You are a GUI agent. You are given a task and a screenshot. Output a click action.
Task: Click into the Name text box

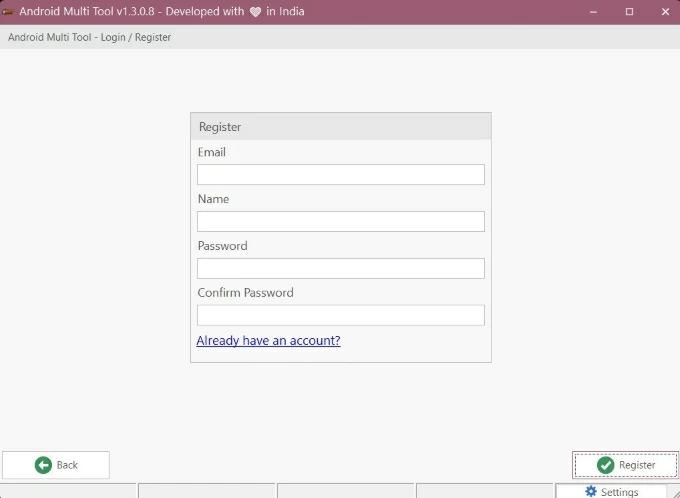pyautogui.click(x=340, y=222)
